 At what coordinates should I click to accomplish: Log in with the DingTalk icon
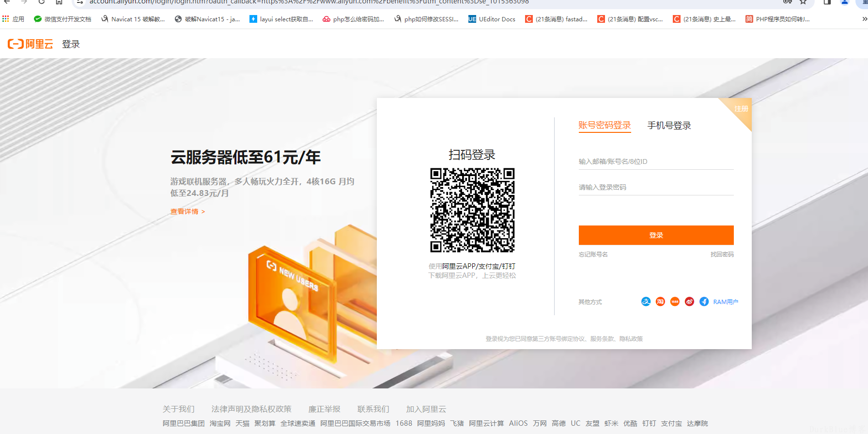[704, 302]
